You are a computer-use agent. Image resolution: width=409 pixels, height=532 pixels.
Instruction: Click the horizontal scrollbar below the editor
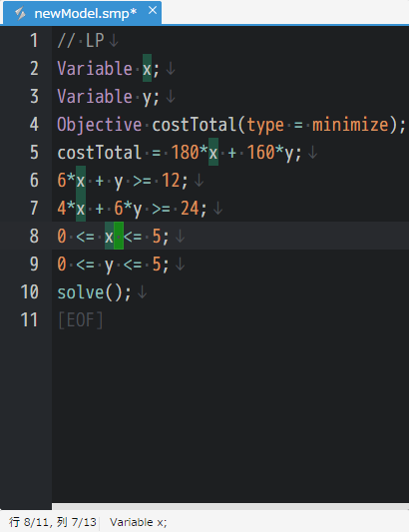230,506
